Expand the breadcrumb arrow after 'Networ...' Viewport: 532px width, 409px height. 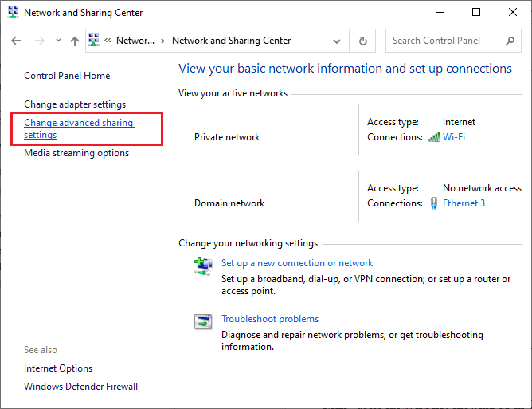pyautogui.click(x=162, y=41)
